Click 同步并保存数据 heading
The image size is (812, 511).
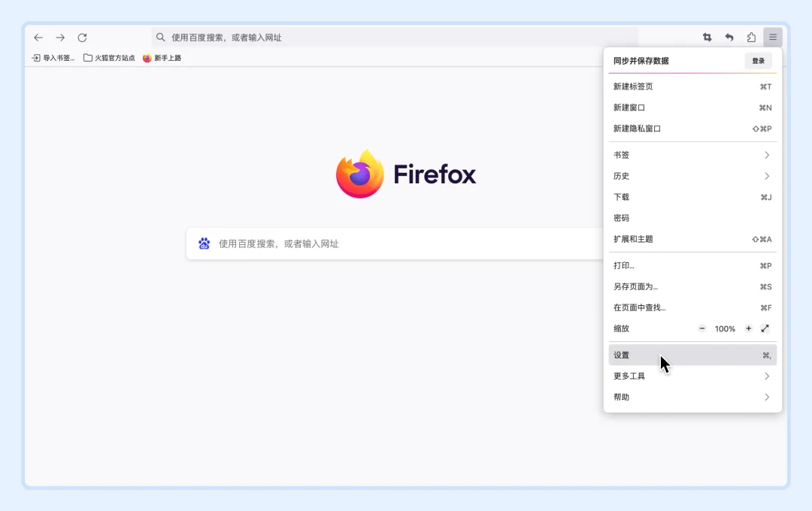point(641,61)
